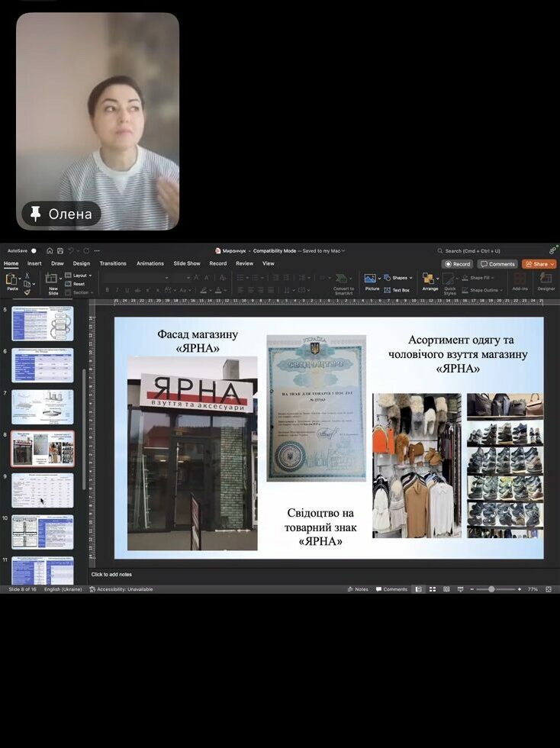Select slide 10 thumbnail in the panel
This screenshot has height=748, width=560.
[x=43, y=531]
